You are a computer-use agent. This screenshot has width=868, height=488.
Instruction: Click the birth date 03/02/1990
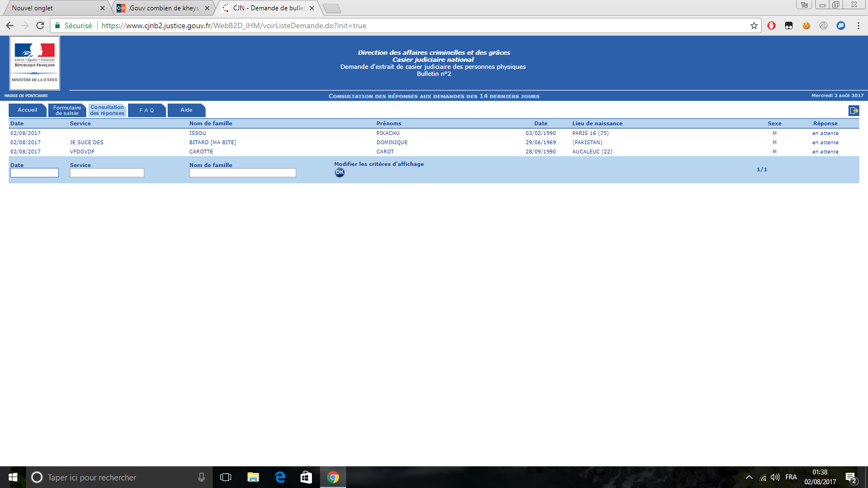coord(541,133)
